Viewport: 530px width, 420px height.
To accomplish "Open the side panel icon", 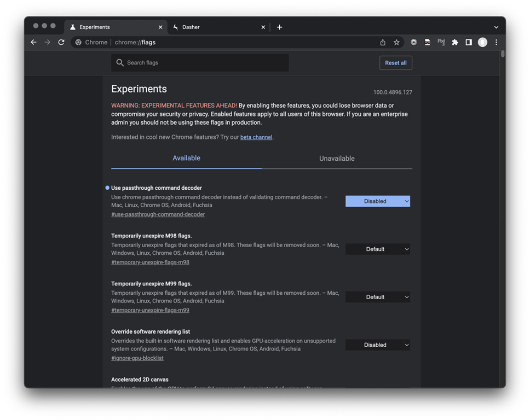I will (469, 42).
